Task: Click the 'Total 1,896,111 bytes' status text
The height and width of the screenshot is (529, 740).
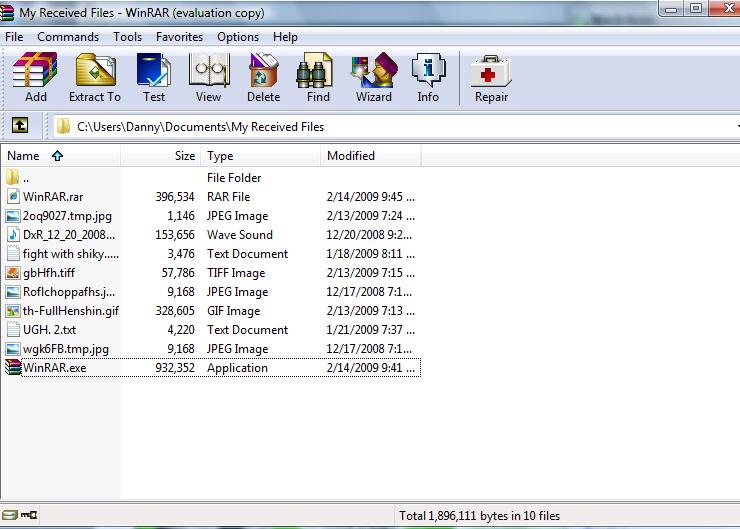Action: point(479,516)
